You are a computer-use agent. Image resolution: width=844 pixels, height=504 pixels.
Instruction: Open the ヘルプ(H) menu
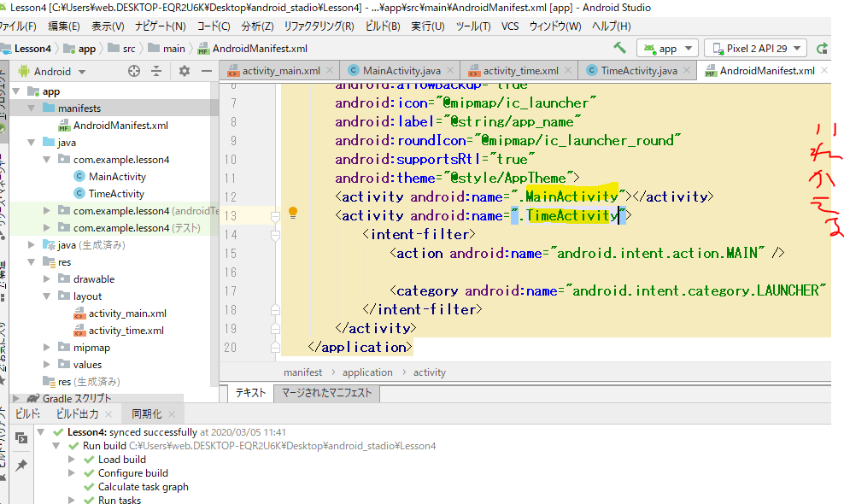point(611,26)
